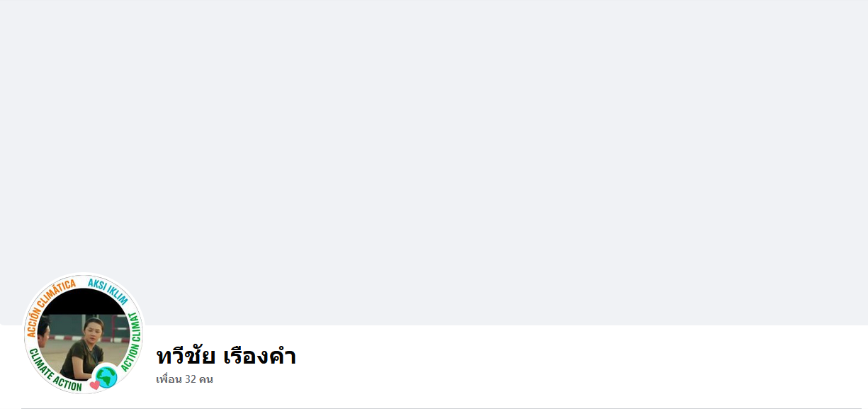Click the black bar atop the profile photo
868x409 pixels.
(x=84, y=301)
